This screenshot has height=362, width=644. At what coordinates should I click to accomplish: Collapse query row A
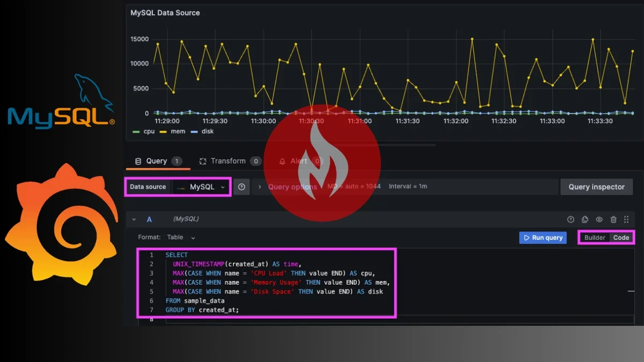(x=134, y=219)
